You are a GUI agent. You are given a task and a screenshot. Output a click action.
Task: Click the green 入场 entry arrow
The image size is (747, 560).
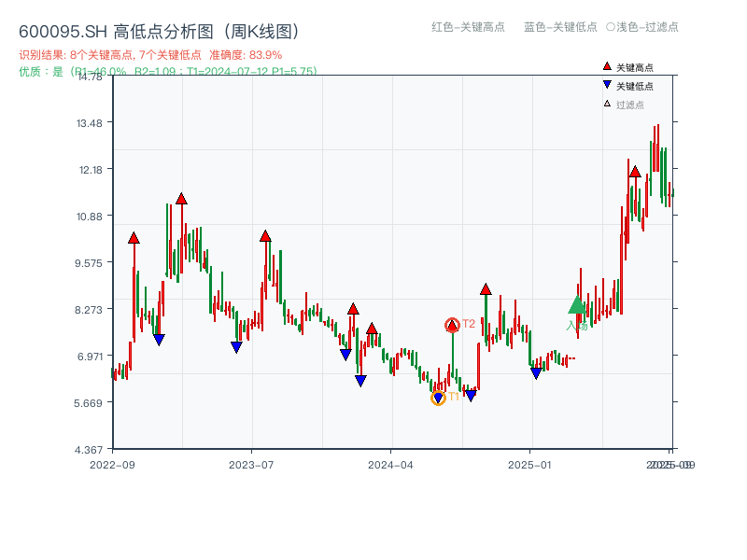point(577,306)
